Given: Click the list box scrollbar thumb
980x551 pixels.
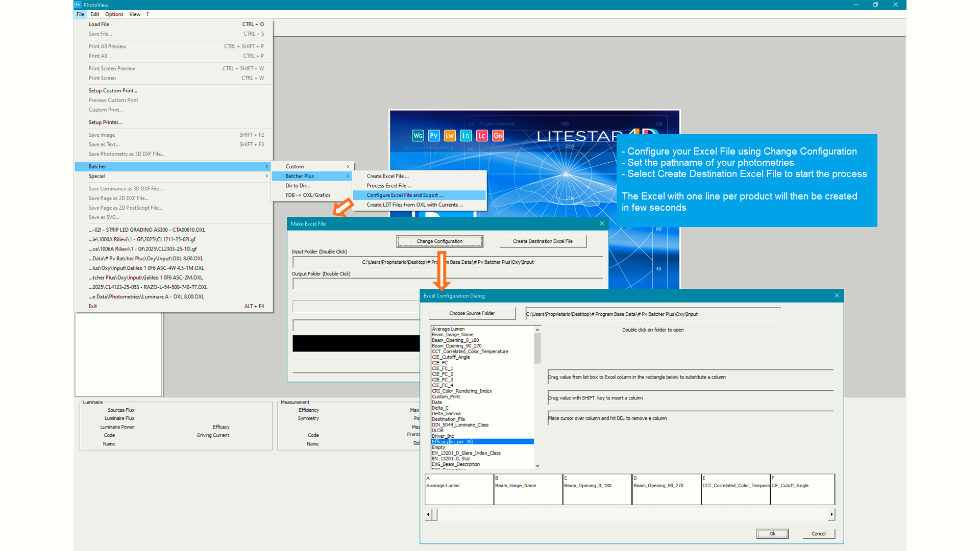Looking at the screenshot, I should pos(537,348).
